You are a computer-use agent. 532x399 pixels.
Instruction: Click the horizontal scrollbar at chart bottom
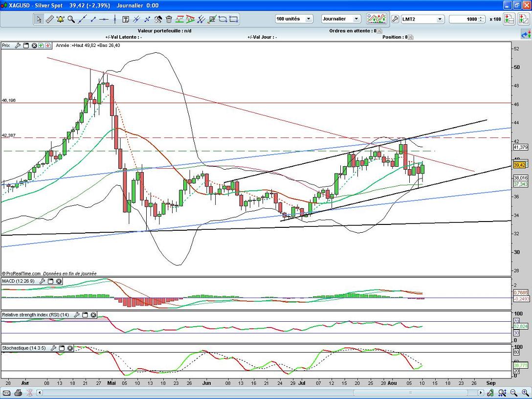tap(259, 393)
